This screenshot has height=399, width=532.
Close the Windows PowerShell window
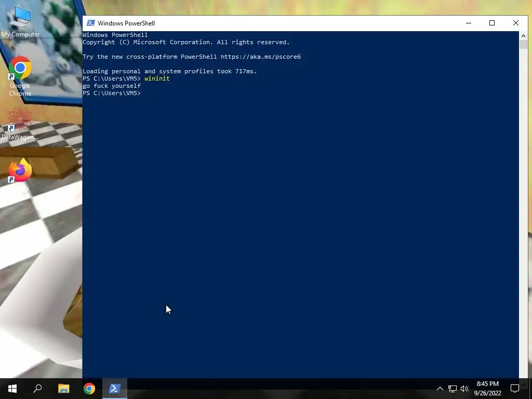pos(516,23)
